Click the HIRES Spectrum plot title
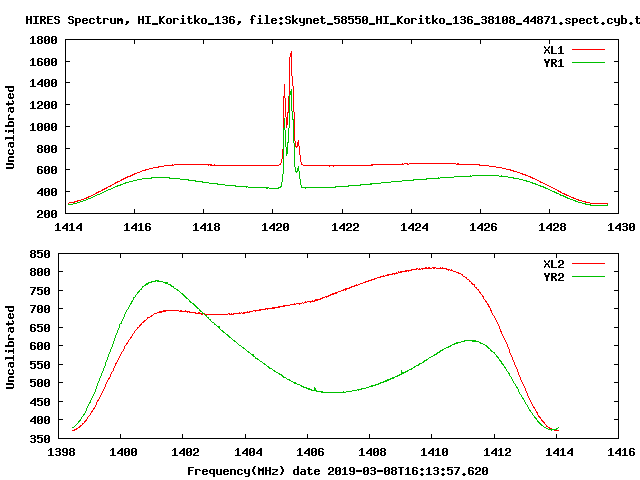This screenshot has height=480, width=640. pyautogui.click(x=332, y=20)
